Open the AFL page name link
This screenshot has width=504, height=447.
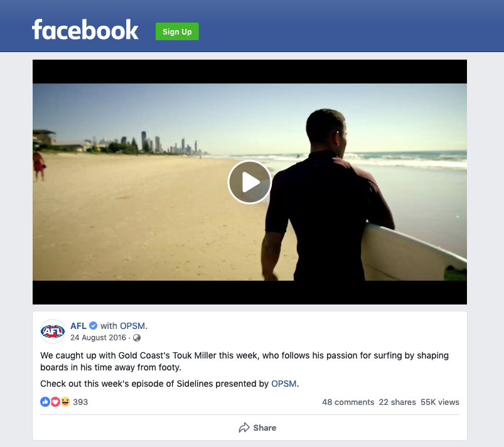(x=78, y=326)
